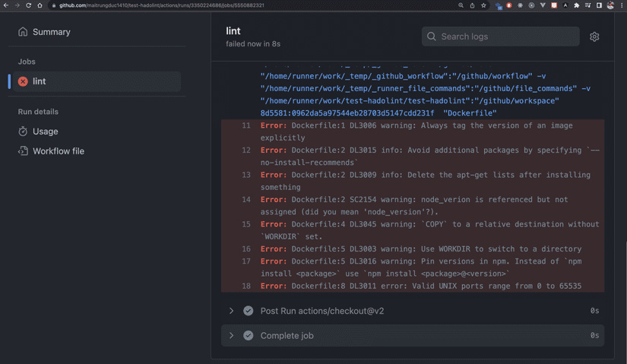Click the Summary home icon
Image resolution: width=627 pixels, height=364 pixels.
23,32
